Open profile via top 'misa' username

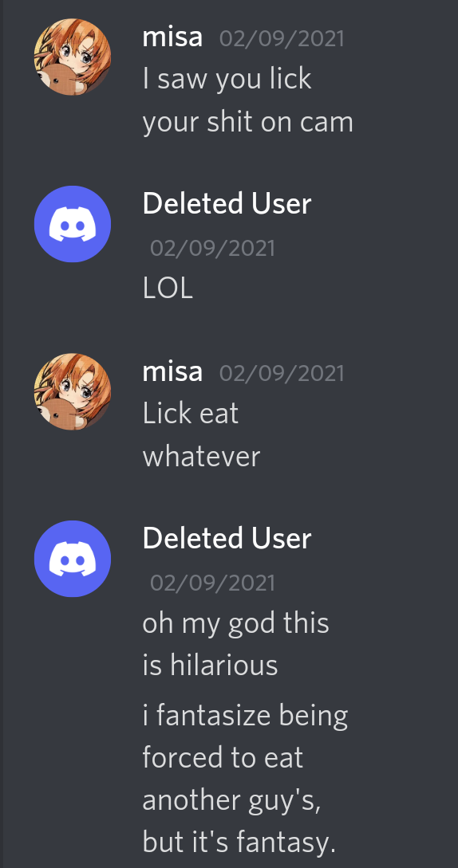pyautogui.click(x=172, y=37)
